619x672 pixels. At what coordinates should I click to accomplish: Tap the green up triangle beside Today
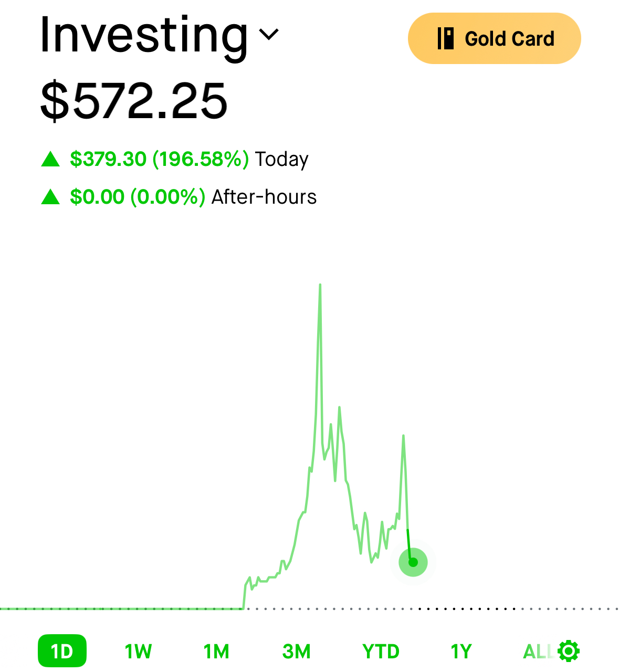pos(50,159)
